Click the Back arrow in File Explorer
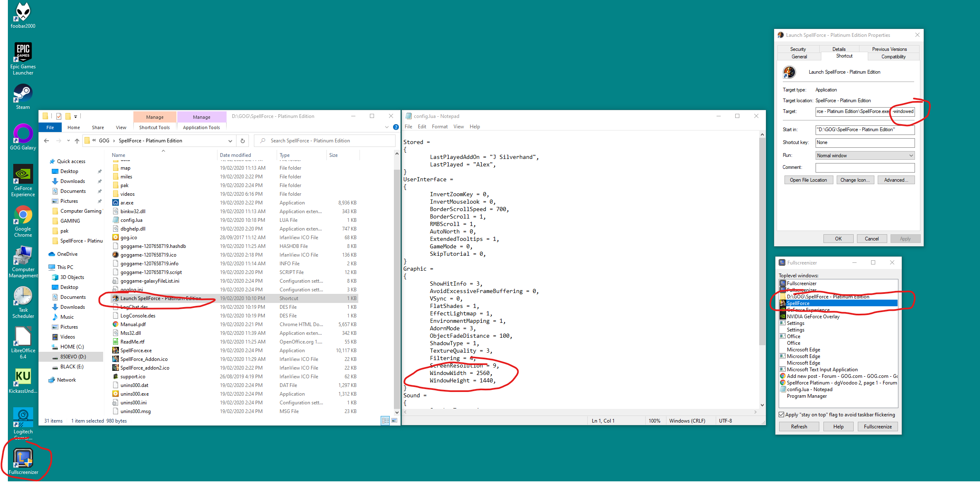 [x=46, y=141]
